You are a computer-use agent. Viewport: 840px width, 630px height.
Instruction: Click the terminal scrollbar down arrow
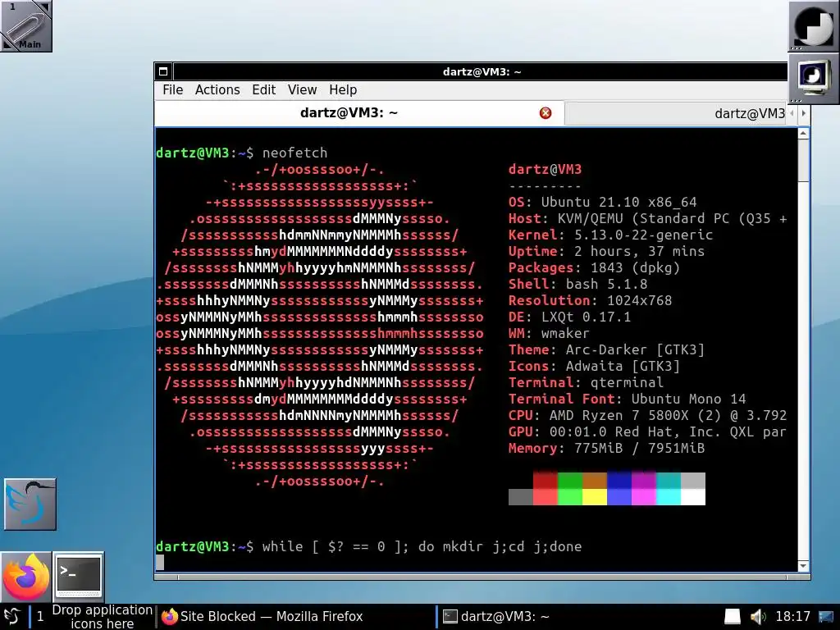coord(803,566)
